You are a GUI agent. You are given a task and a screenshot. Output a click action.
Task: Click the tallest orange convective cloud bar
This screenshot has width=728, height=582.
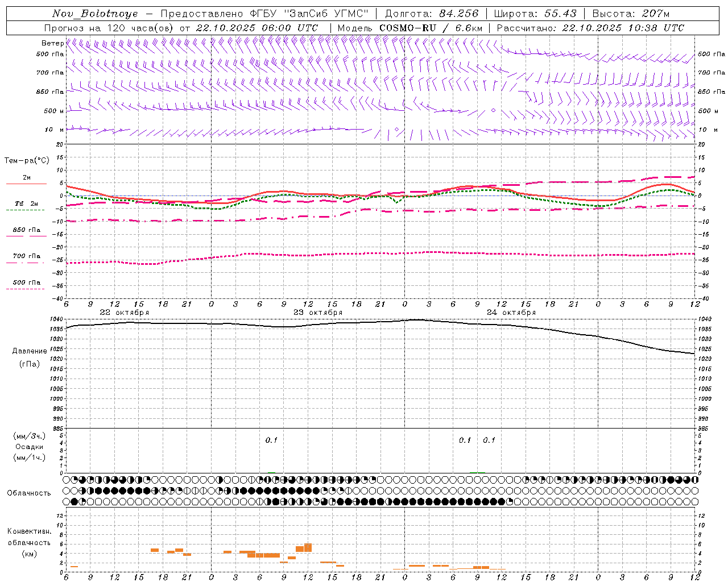point(308,548)
